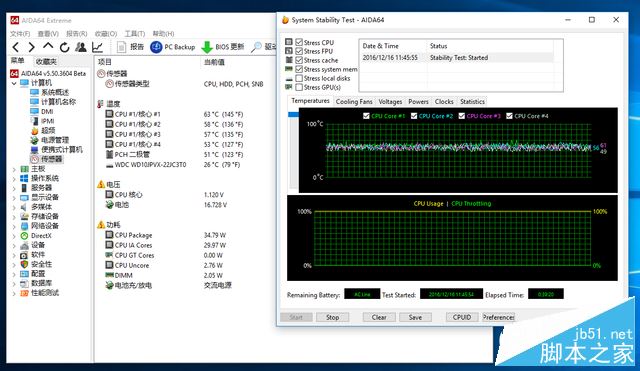Image resolution: width=640 pixels, height=371 pixels.
Task: Open the 查看(V) menu
Action: coord(48,33)
